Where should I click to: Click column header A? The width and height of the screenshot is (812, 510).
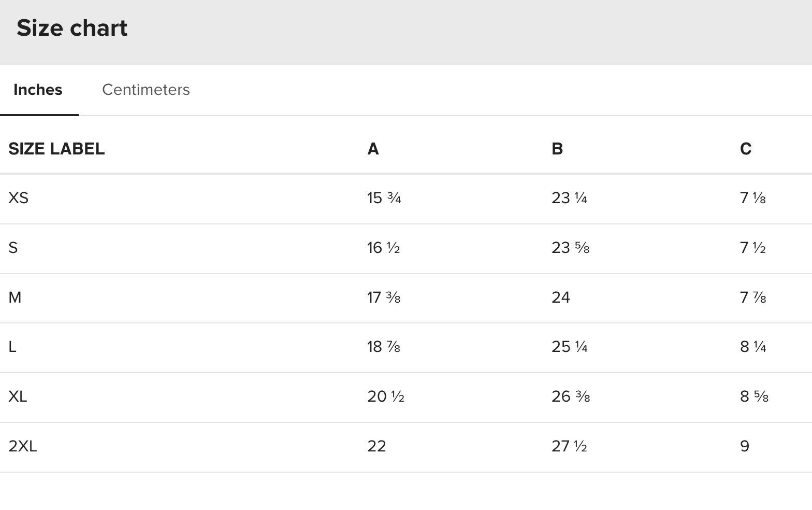coord(373,149)
